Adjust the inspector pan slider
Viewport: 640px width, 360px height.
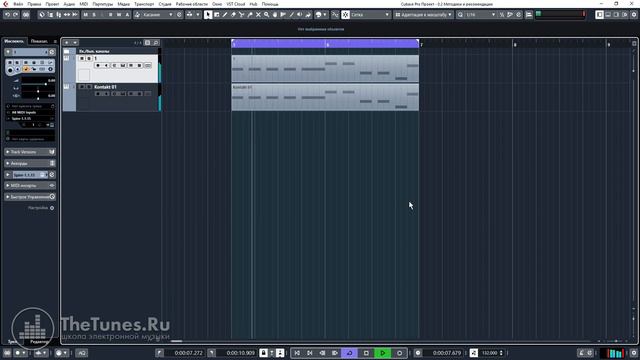point(38,91)
